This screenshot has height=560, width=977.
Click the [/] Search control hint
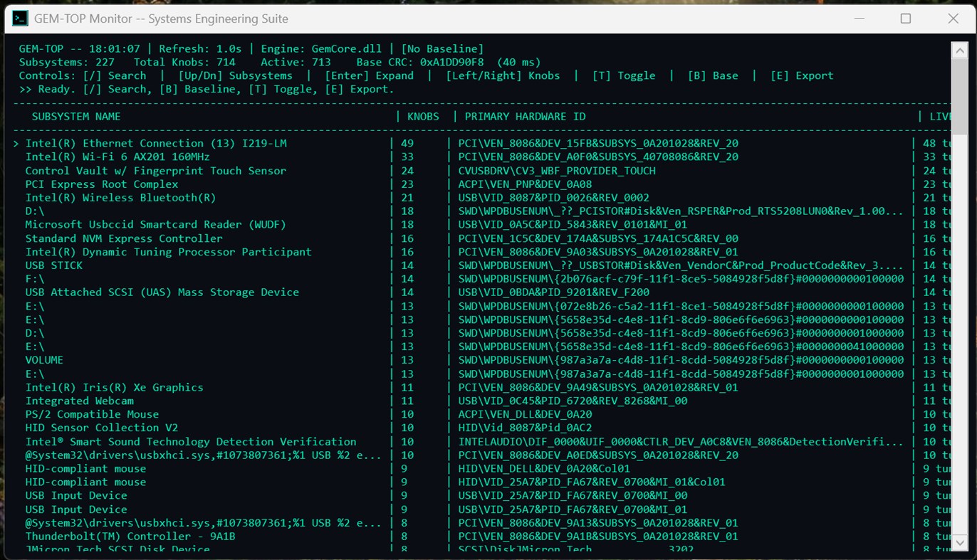coord(115,75)
